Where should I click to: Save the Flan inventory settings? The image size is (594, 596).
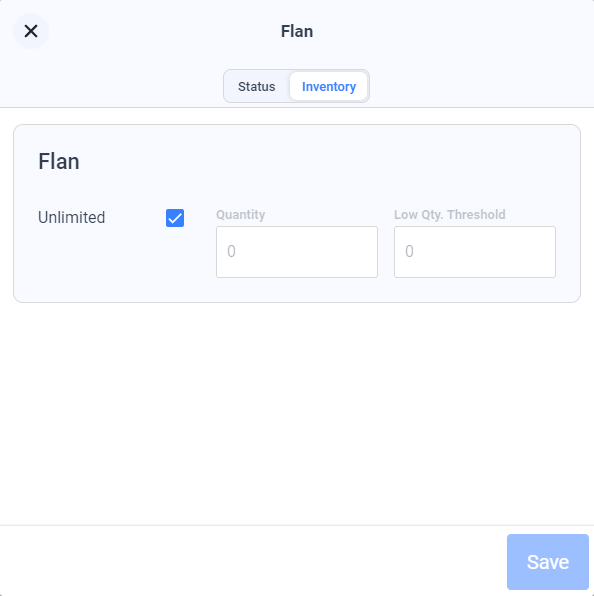click(548, 562)
